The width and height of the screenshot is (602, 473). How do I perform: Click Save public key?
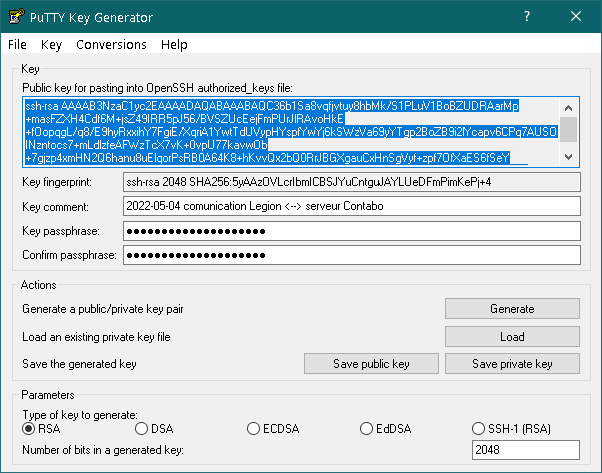click(x=371, y=364)
